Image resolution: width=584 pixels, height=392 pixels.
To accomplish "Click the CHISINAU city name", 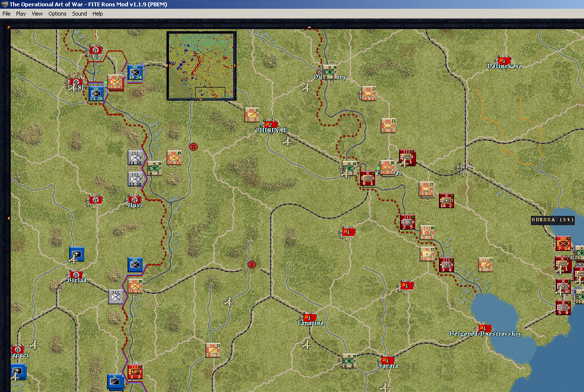I will (272, 130).
